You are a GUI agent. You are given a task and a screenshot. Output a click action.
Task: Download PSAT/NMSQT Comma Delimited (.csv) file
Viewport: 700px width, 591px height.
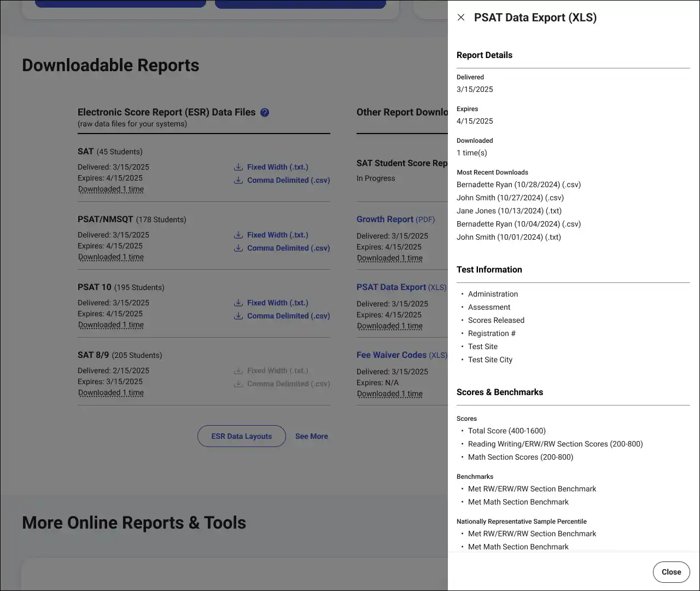[288, 248]
